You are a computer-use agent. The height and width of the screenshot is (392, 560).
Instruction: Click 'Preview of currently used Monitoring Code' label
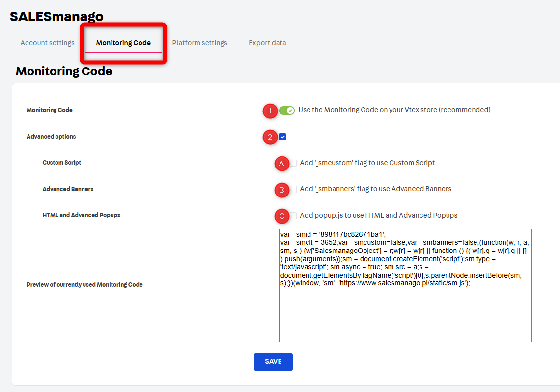[x=84, y=284]
